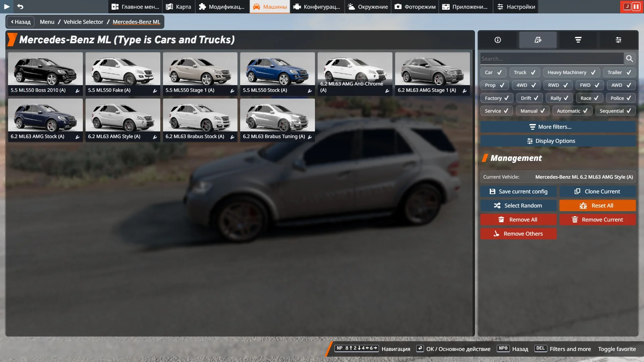The image size is (644, 362).
Task: Open the Приложения tab
Action: pos(466,7)
